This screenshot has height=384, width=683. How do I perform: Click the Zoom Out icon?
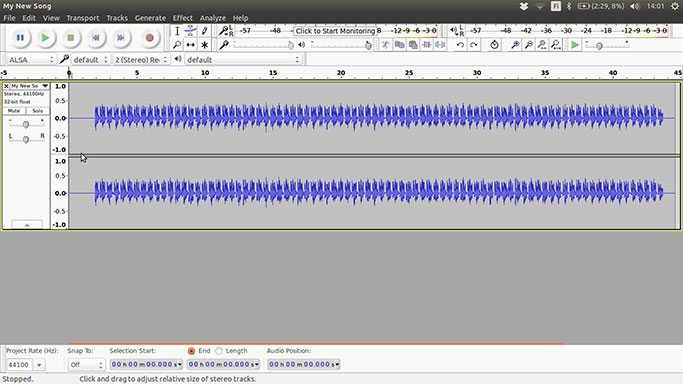point(528,45)
